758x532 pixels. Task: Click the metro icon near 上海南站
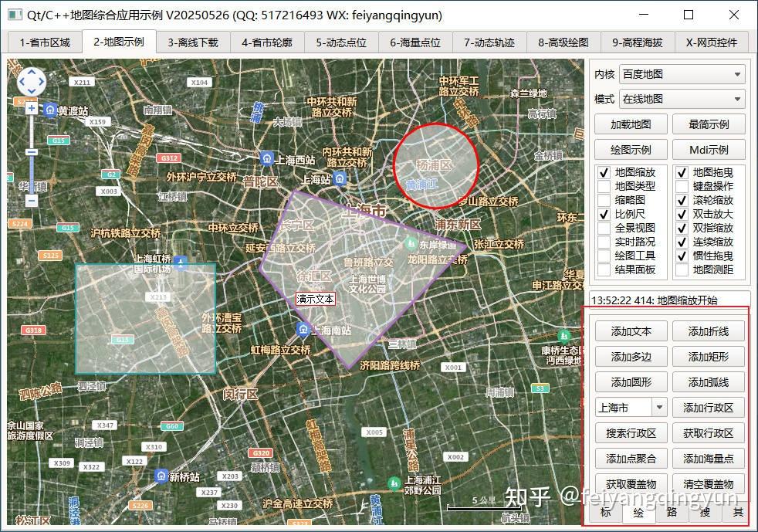(303, 328)
